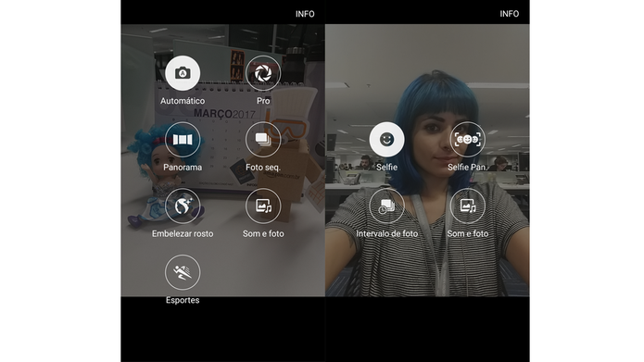Select the Automático camera mode icon

(x=183, y=73)
